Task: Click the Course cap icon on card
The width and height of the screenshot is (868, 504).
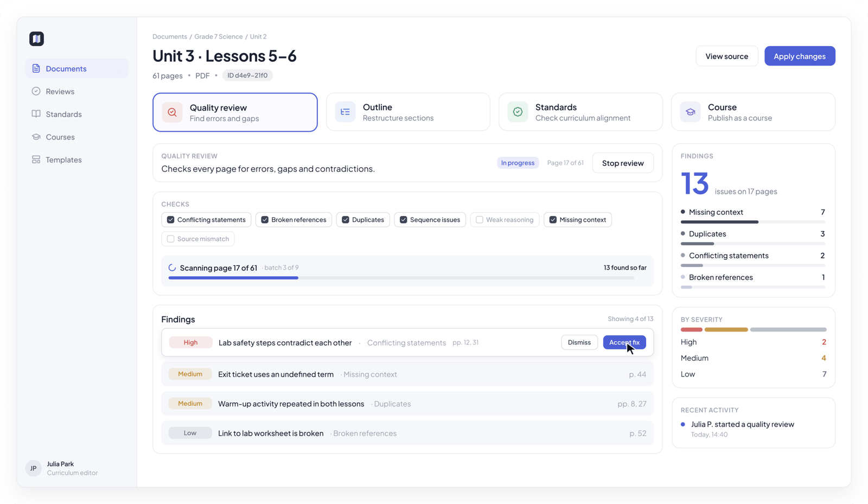Action: coord(690,112)
